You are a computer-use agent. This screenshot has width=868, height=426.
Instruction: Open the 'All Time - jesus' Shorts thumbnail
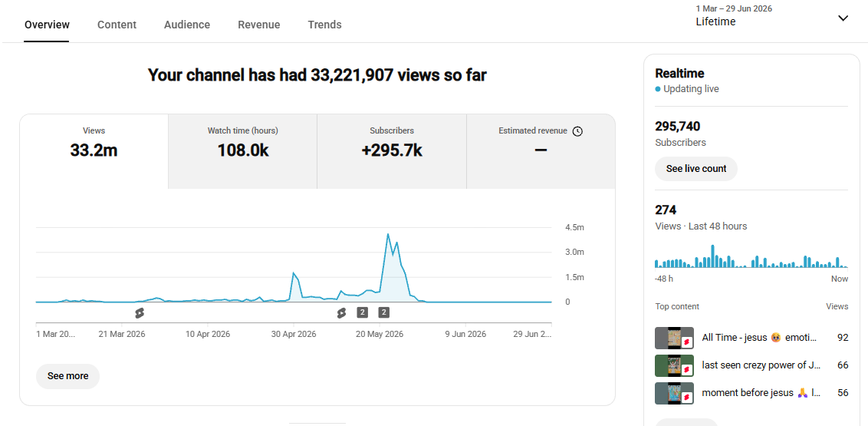click(x=674, y=338)
